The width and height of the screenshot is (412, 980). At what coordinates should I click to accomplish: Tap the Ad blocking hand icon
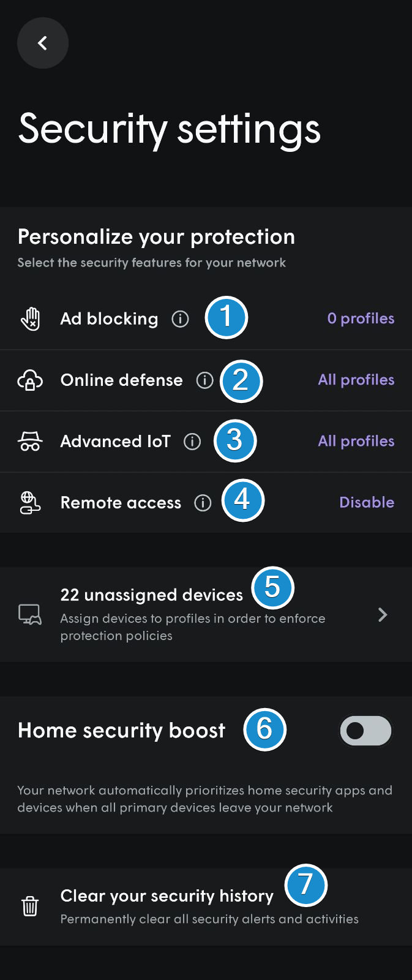30,319
